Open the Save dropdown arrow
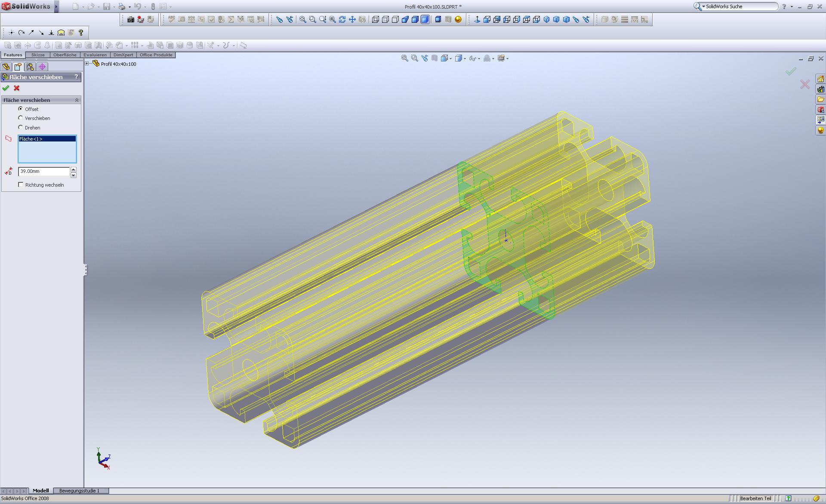The width and height of the screenshot is (826, 504). [114, 7]
